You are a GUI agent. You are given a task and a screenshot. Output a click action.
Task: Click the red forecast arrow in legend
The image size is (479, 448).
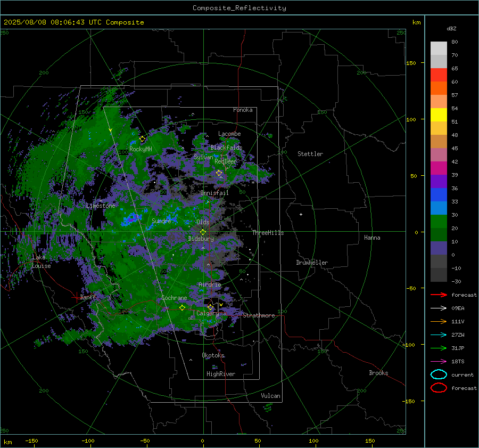pyautogui.click(x=439, y=295)
